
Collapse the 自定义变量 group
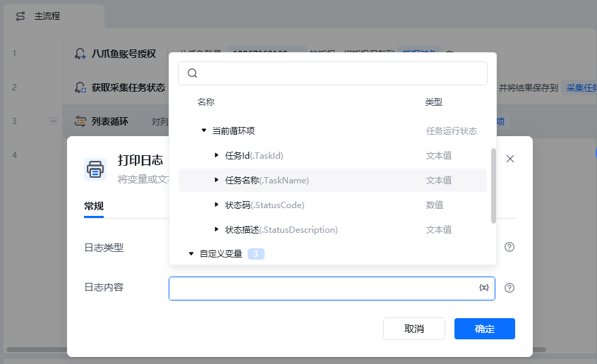point(191,253)
